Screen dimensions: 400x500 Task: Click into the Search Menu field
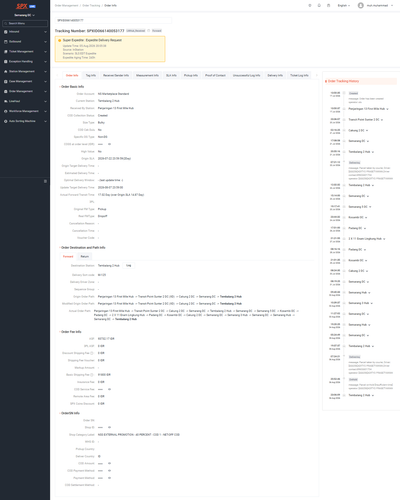[25, 23]
